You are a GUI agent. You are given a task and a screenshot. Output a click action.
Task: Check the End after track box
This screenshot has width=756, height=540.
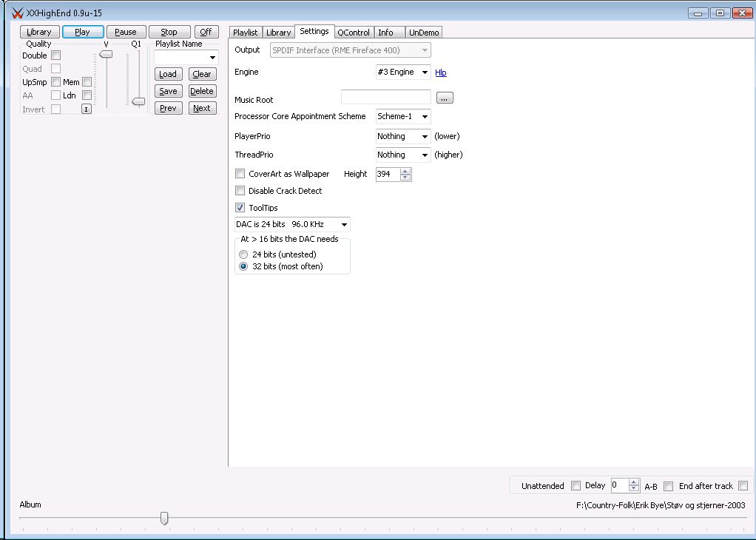[743, 485]
